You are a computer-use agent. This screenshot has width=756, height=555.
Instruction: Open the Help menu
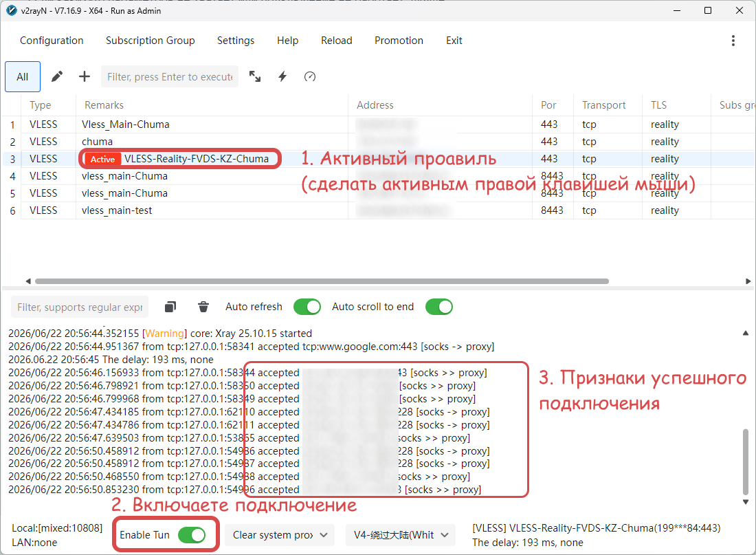pyautogui.click(x=288, y=41)
